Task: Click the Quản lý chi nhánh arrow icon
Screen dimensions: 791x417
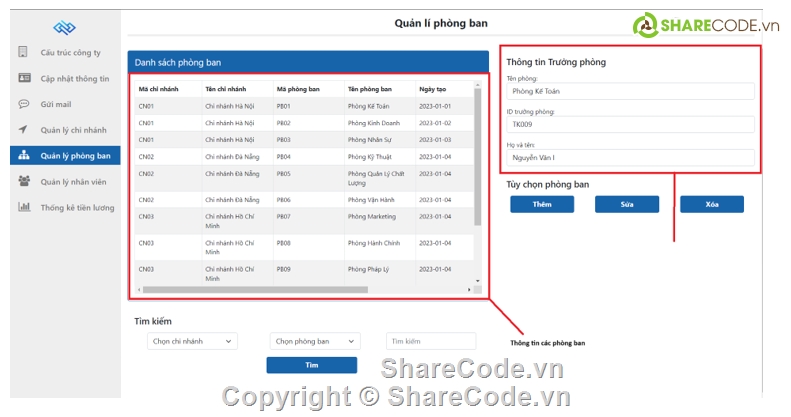Action: point(24,129)
